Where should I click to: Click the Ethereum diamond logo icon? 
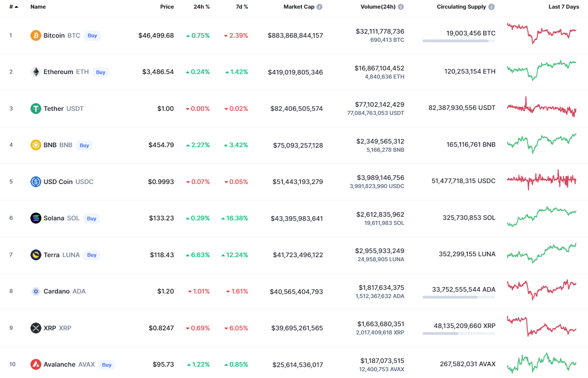(x=36, y=72)
